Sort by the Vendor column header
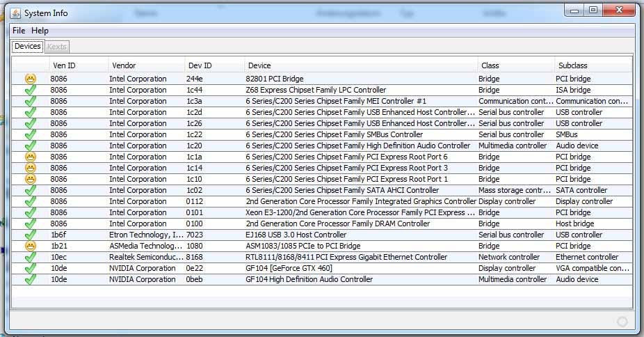 click(x=147, y=65)
